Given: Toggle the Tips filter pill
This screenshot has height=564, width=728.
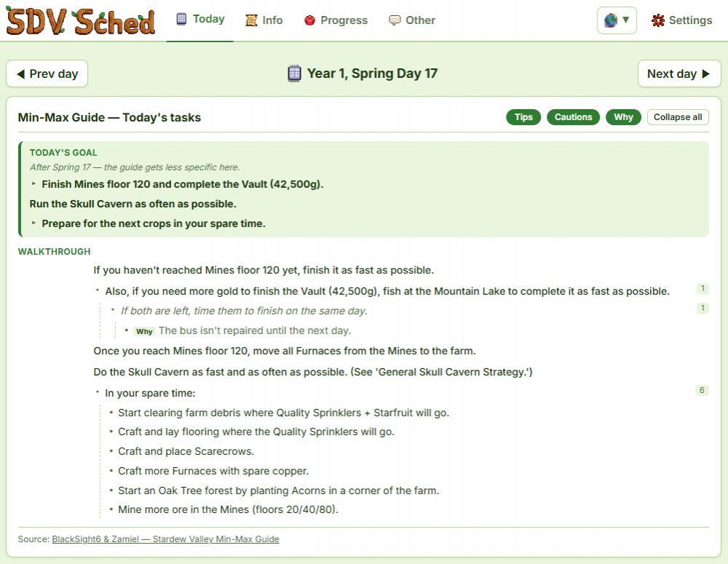Looking at the screenshot, I should [x=523, y=117].
